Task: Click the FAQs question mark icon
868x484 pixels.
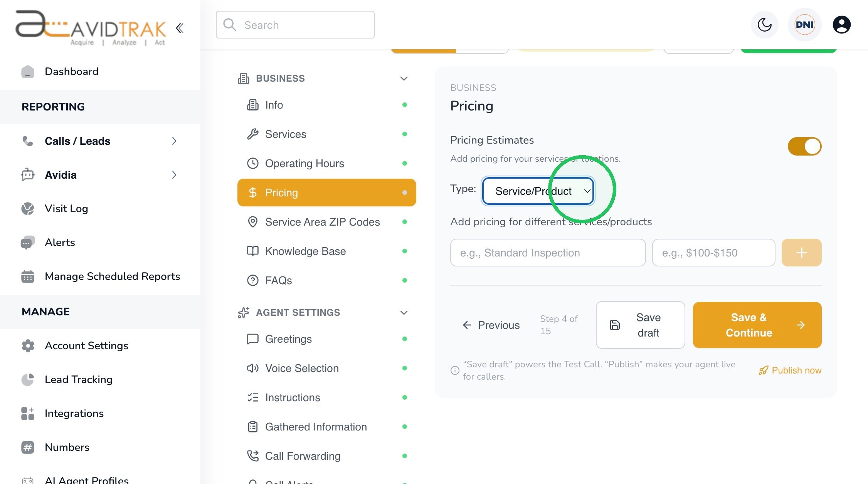Action: 252,280
